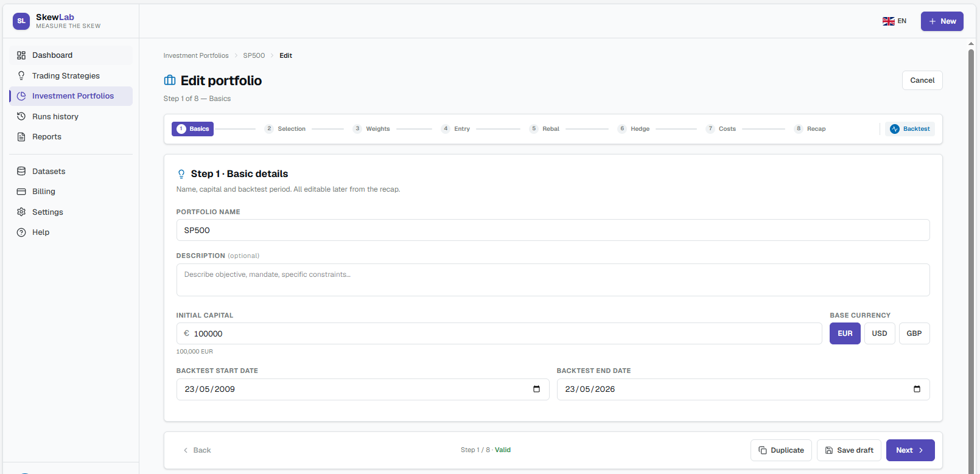
Task: Click the Edit breadcrumb text
Action: pos(285,55)
